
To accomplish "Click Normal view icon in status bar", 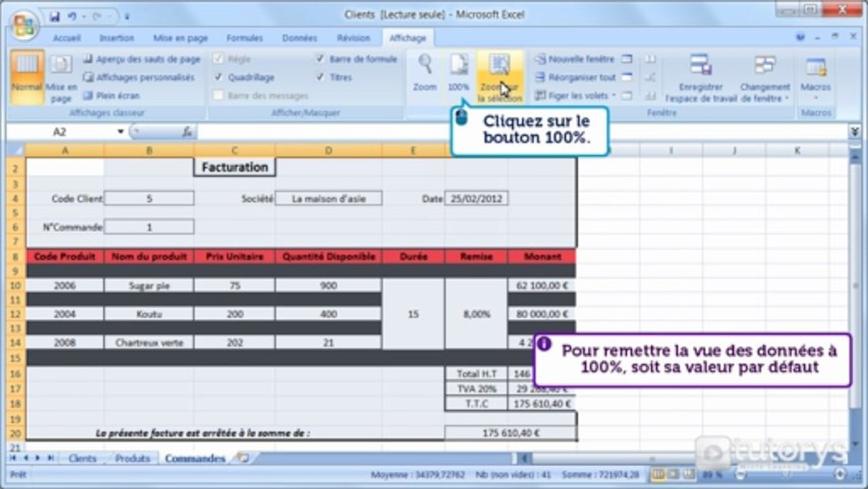I will coord(657,475).
